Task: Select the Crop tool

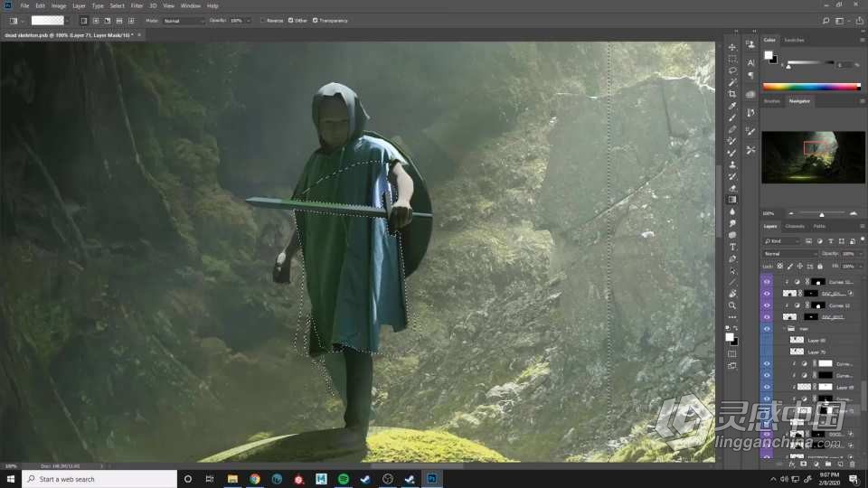Action: [x=732, y=94]
